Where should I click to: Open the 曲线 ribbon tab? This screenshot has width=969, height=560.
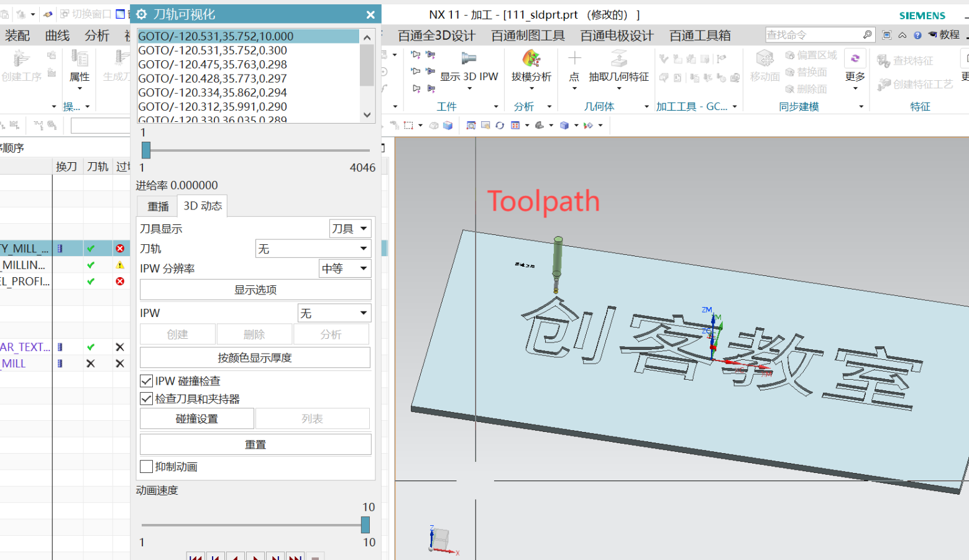click(x=57, y=35)
